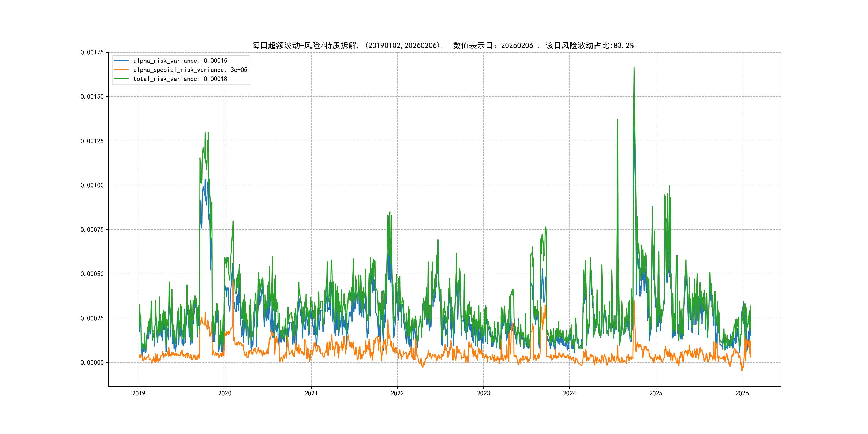
Task: Click the 2020 x-axis tick label
Action: (x=225, y=393)
